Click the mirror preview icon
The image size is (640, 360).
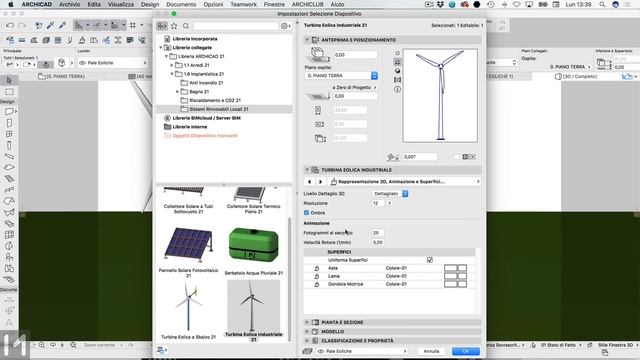coord(398,80)
